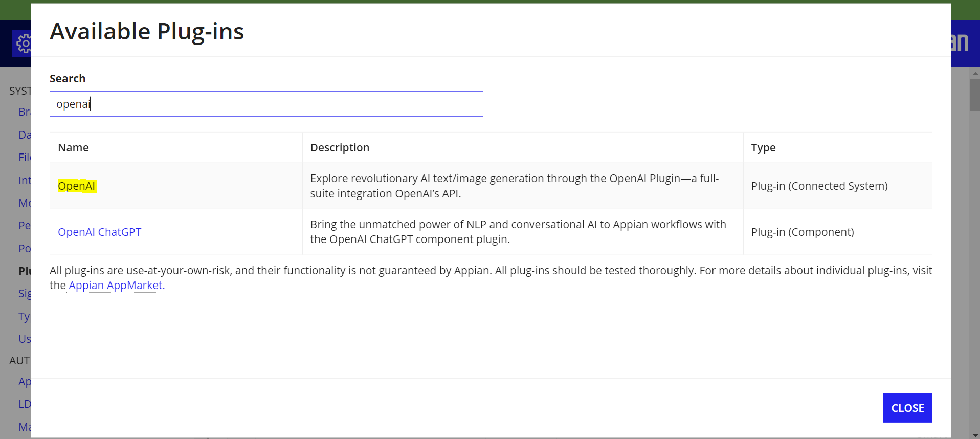Click the CLOSE button
Image resolution: width=980 pixels, height=439 pixels.
coord(907,407)
